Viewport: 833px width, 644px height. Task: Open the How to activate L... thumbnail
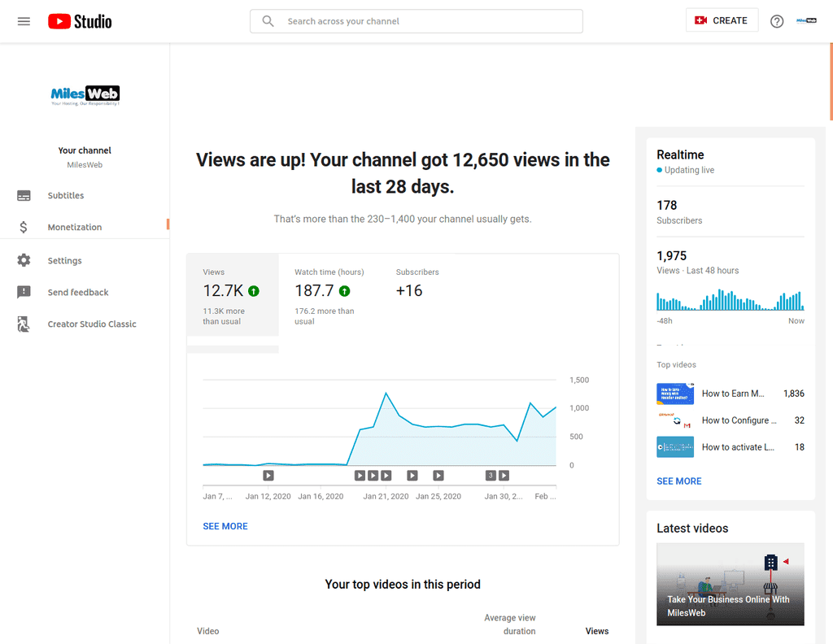(x=675, y=447)
